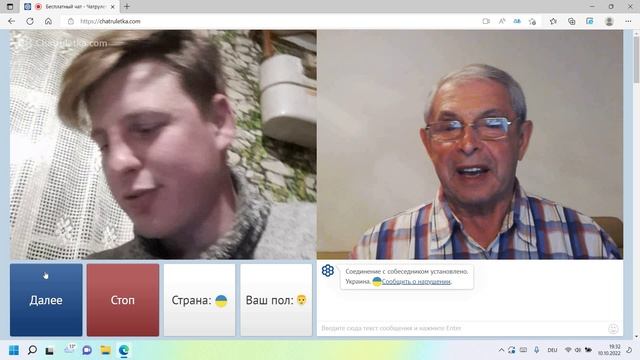Reload the page with refresh icon

(x=30, y=21)
